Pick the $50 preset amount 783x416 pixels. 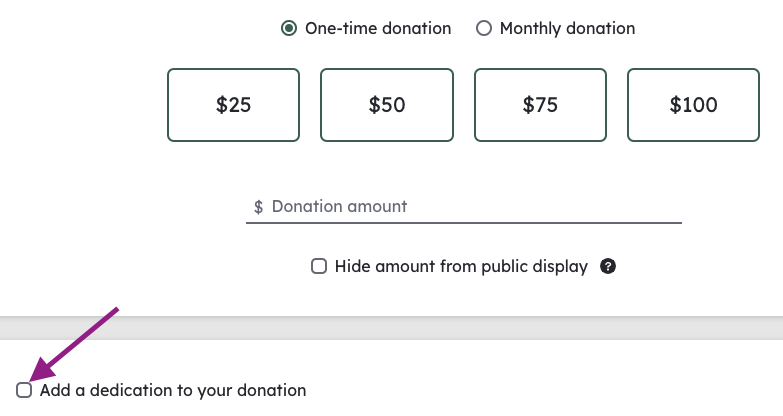(x=387, y=105)
